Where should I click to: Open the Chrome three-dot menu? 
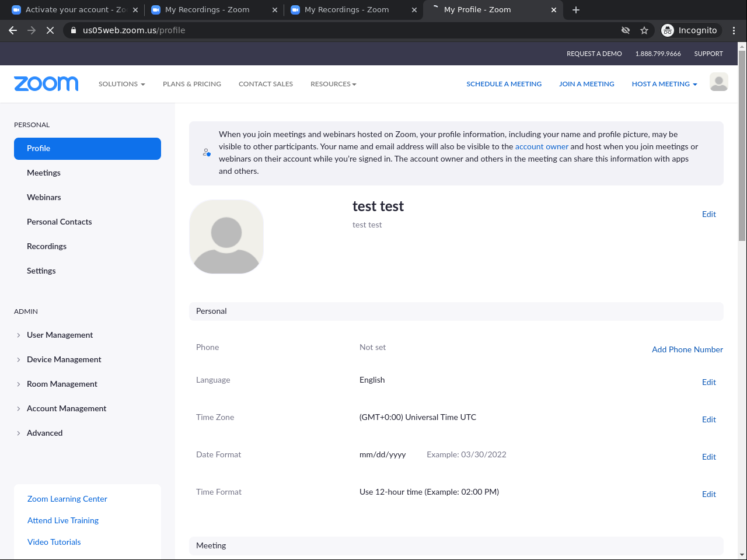click(x=734, y=30)
